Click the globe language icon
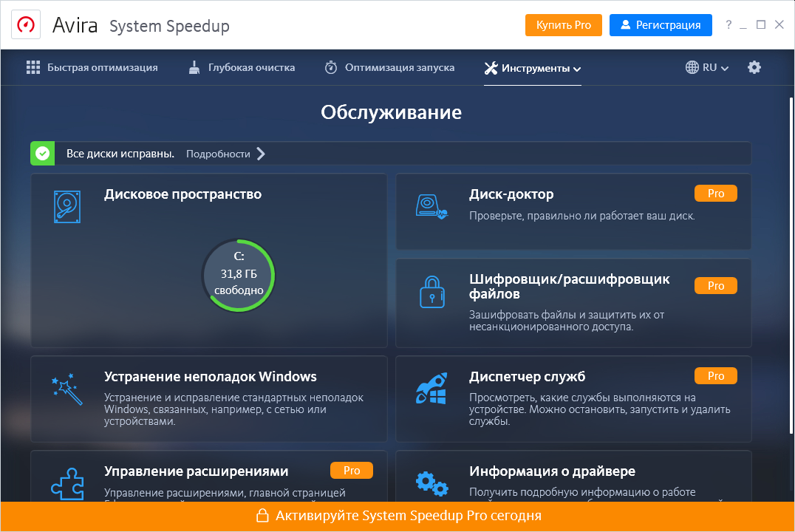 tap(692, 67)
